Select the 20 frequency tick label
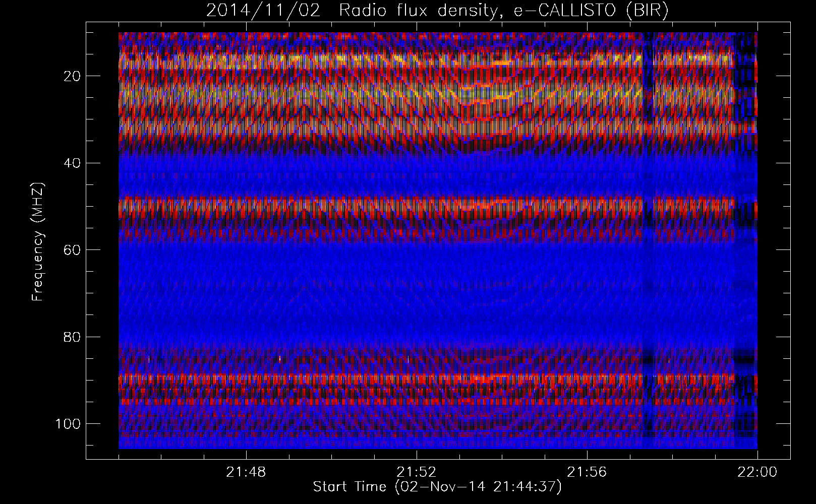This screenshot has width=816, height=504. point(71,76)
